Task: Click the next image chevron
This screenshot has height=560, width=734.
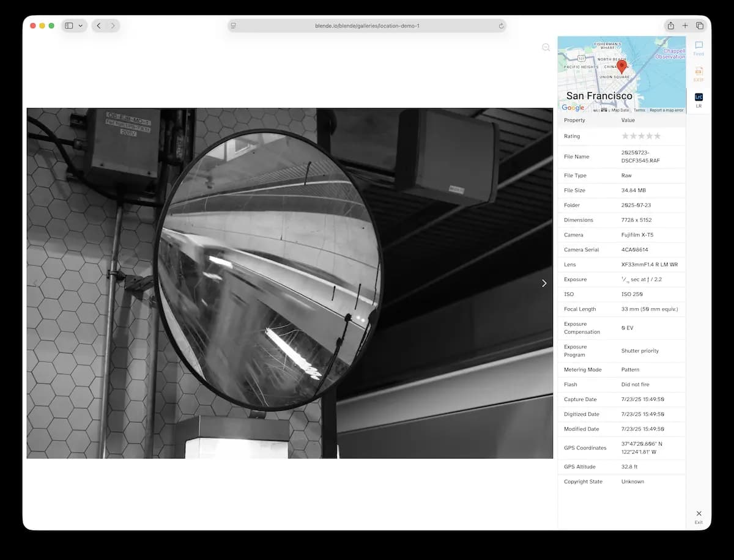Action: [x=544, y=283]
